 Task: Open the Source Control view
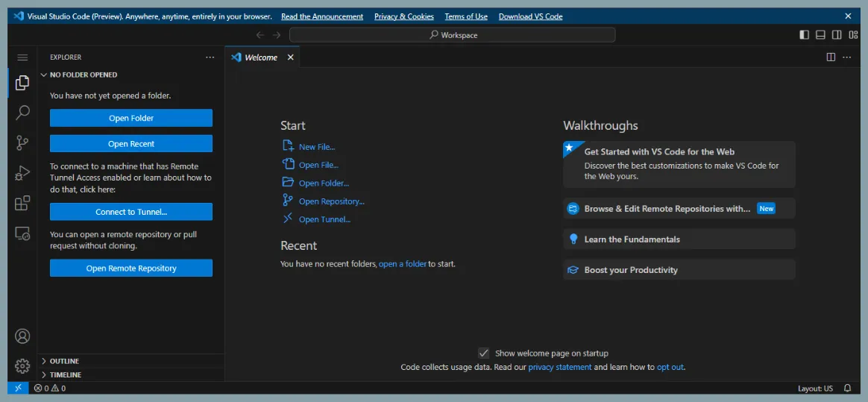coord(22,142)
